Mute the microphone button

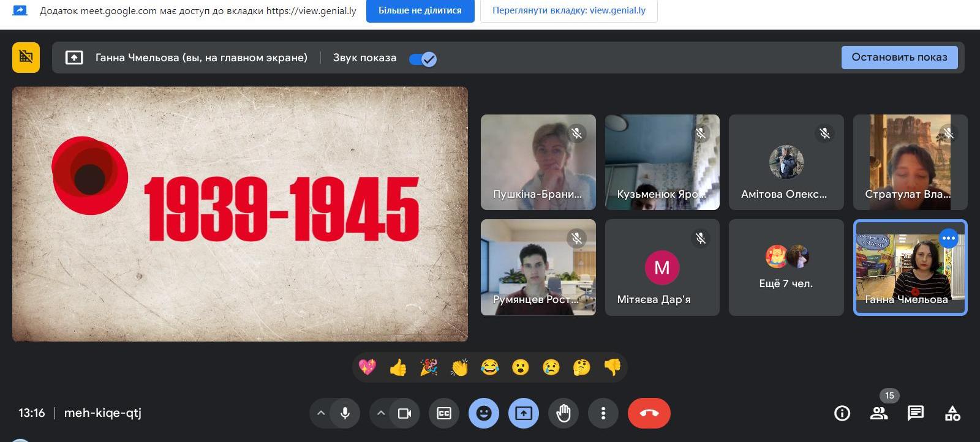point(345,413)
